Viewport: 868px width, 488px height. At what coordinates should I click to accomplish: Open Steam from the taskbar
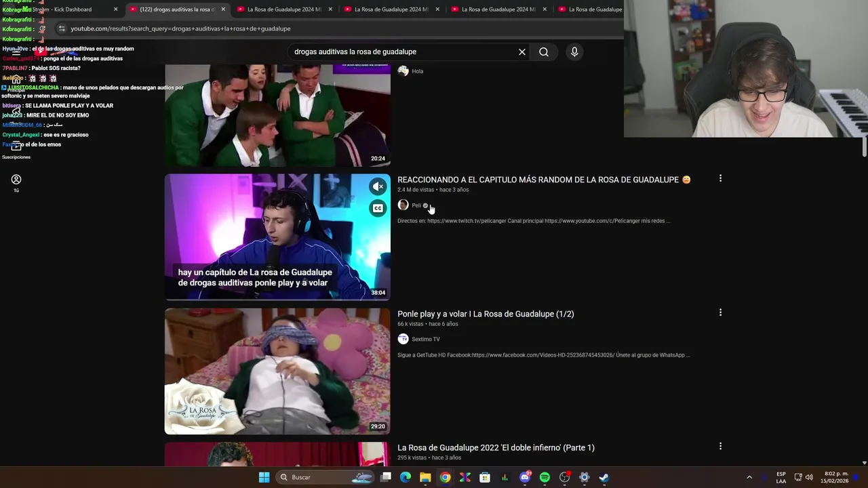coord(604,477)
